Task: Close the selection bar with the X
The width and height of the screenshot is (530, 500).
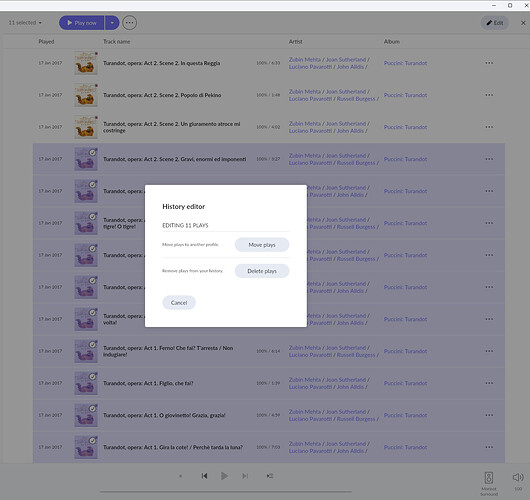Action: [x=523, y=23]
